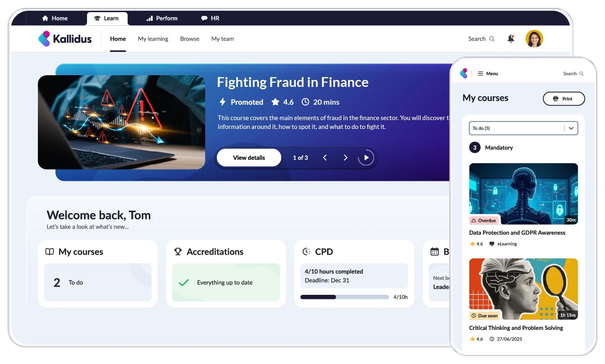Open the notifications bell icon

511,39
